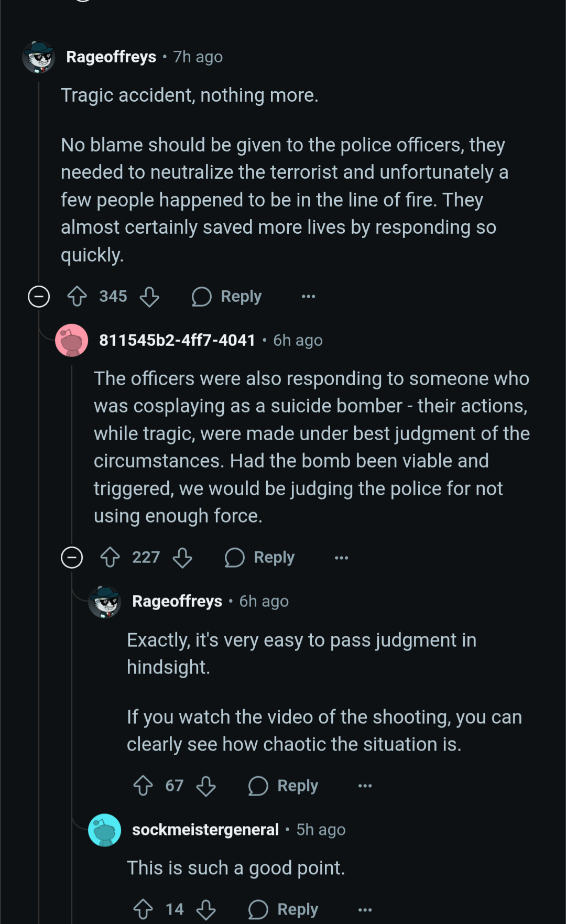The image size is (566, 924).
Task: Upvote Rageoffreys' top comment with 345 votes
Action: 77,296
